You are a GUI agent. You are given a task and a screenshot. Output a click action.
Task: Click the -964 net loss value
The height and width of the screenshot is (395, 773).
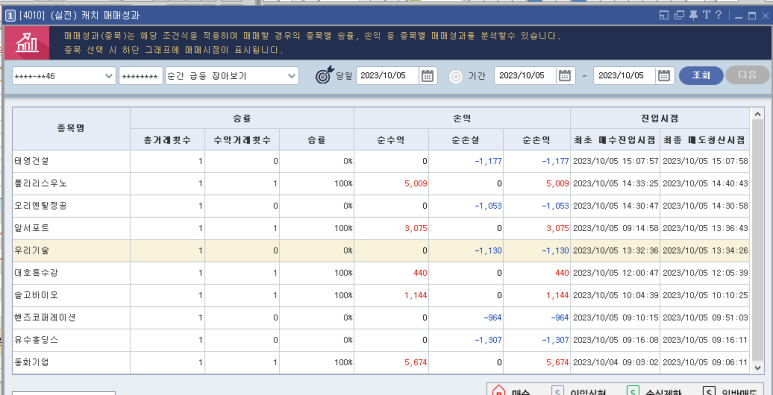pos(492,318)
